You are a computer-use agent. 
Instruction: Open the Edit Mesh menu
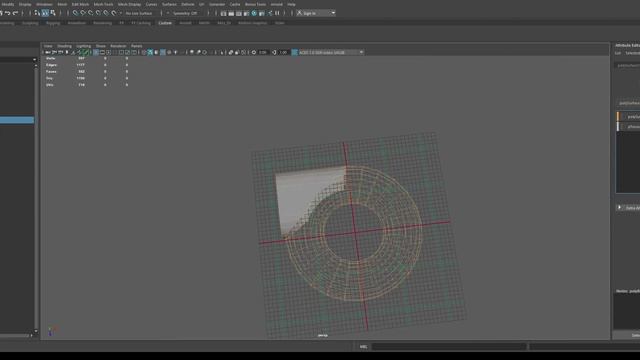point(80,4)
